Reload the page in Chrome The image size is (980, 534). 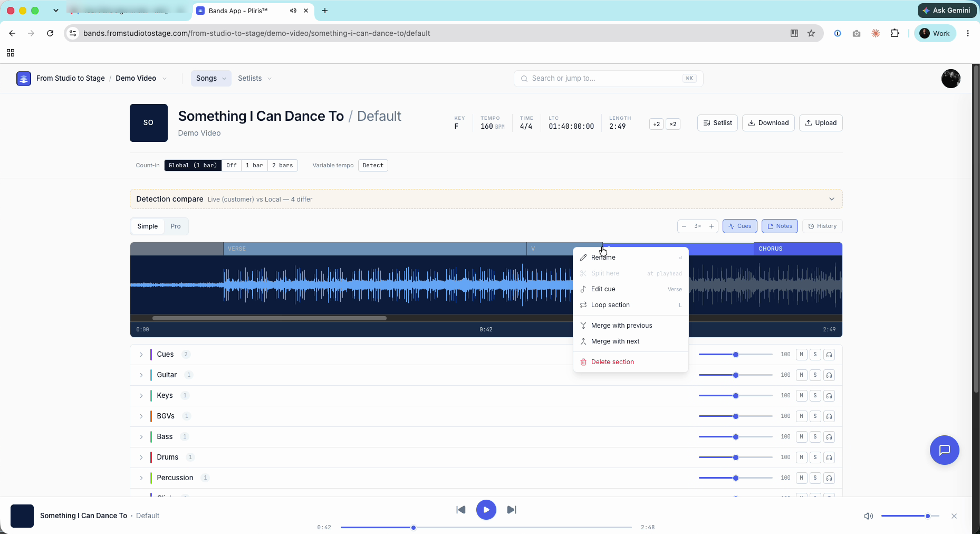[50, 33]
